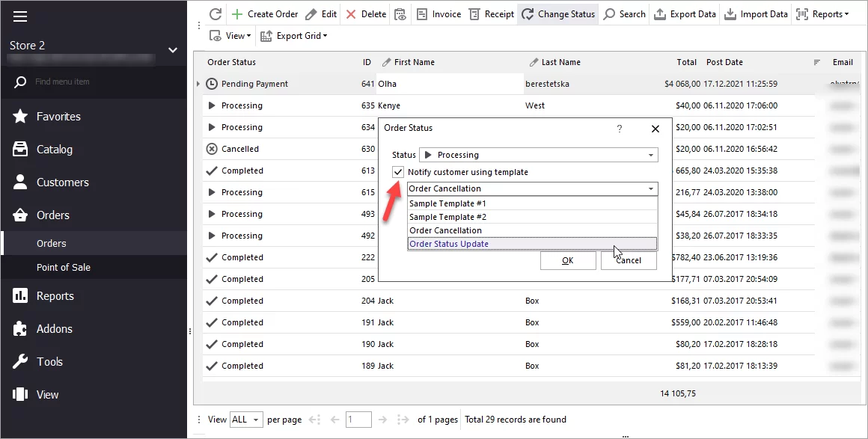Click the refresh icon in the toolbar

coord(215,14)
